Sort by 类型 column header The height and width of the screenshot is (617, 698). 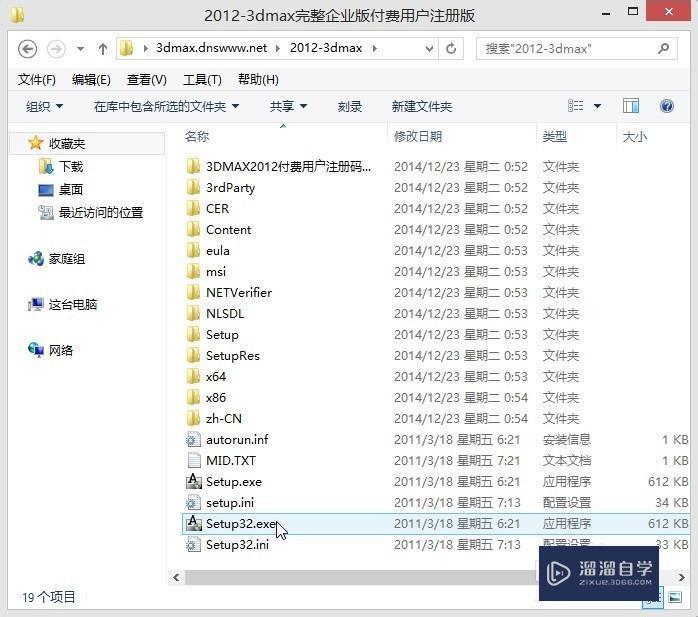(554, 136)
